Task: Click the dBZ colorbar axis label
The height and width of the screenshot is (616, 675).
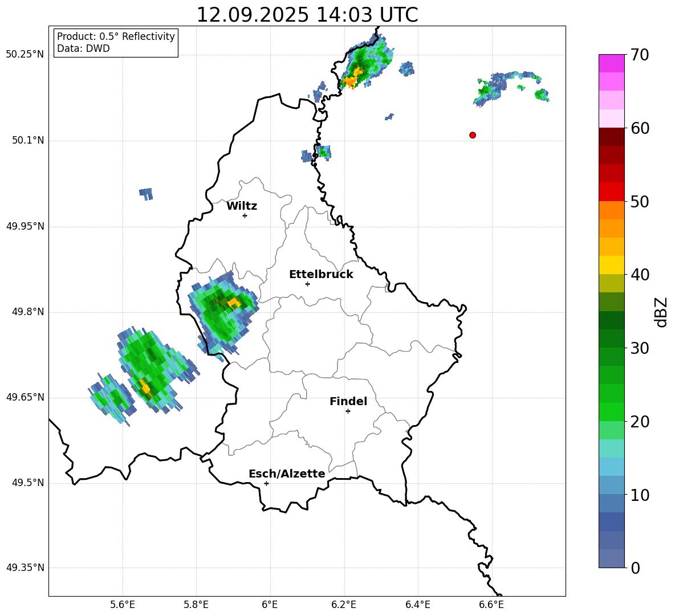Action: point(661,312)
